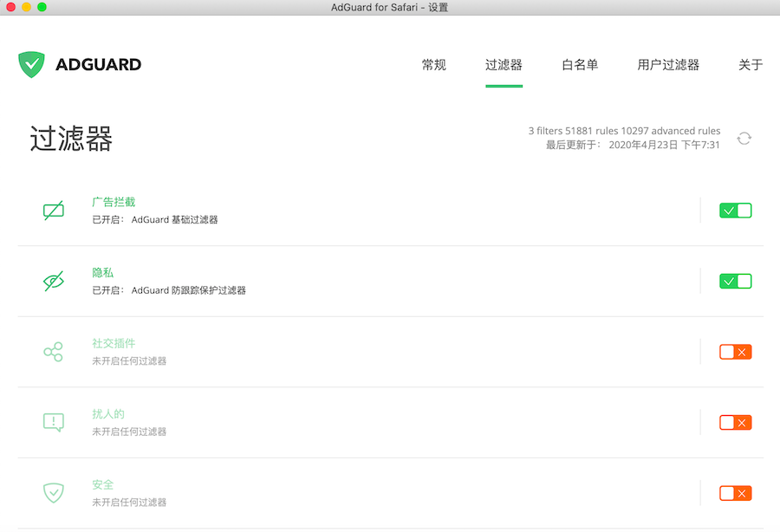This screenshot has width=780, height=532.
Task: Click 'AdGuard 基础过滤器' enabled description
Action: pos(174,220)
